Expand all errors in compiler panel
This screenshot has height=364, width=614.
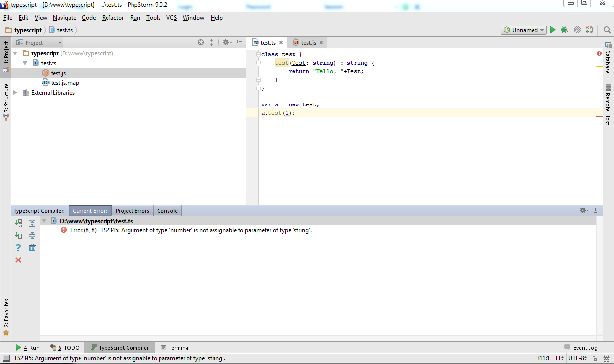click(32, 223)
